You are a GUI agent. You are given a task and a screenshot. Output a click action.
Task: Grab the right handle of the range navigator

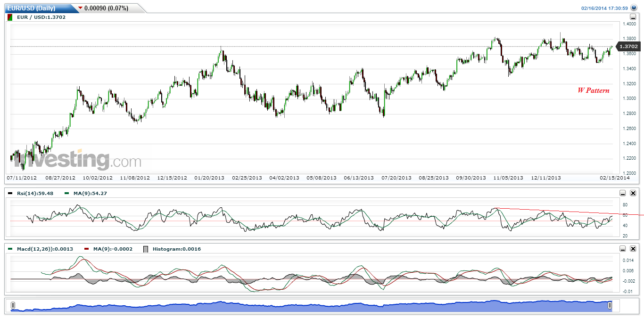tap(610, 306)
